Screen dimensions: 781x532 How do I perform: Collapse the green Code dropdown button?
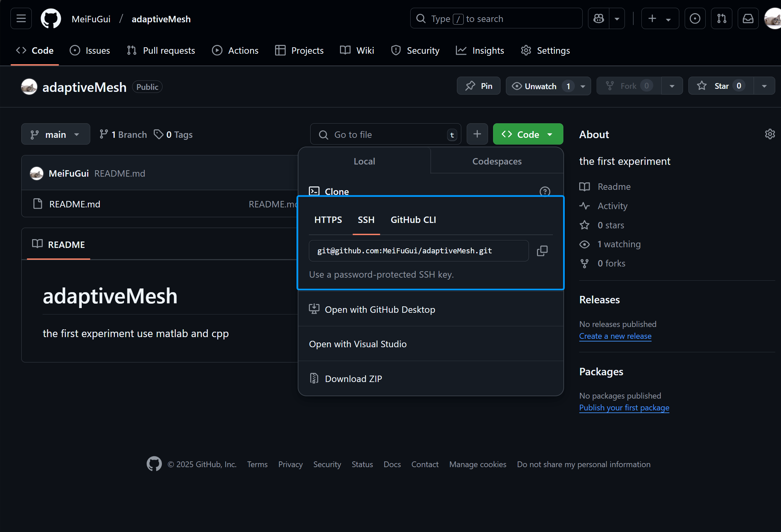coord(528,134)
